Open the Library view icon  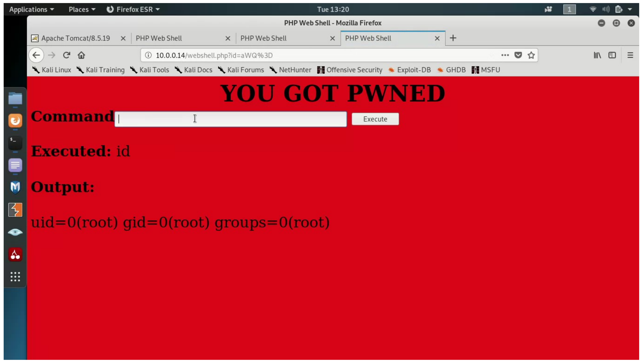pos(597,55)
